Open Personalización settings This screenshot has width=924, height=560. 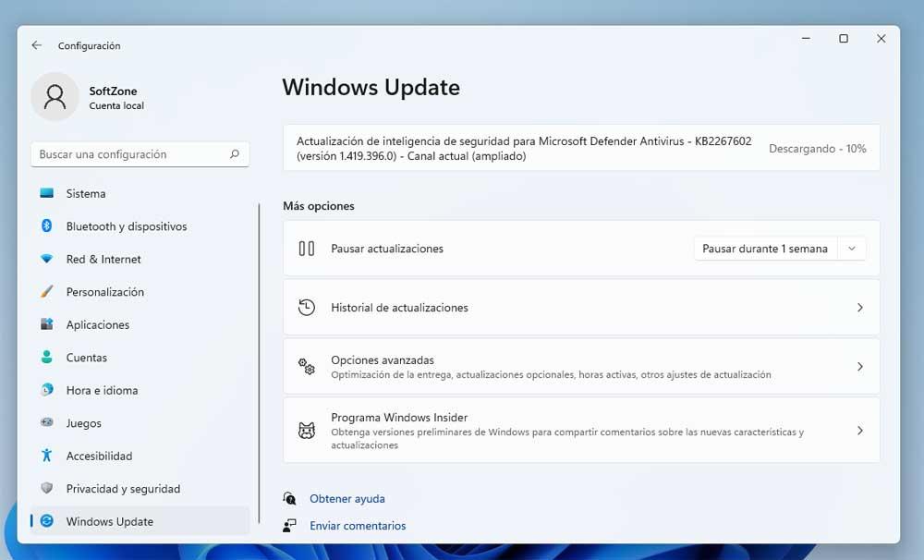tap(140, 292)
